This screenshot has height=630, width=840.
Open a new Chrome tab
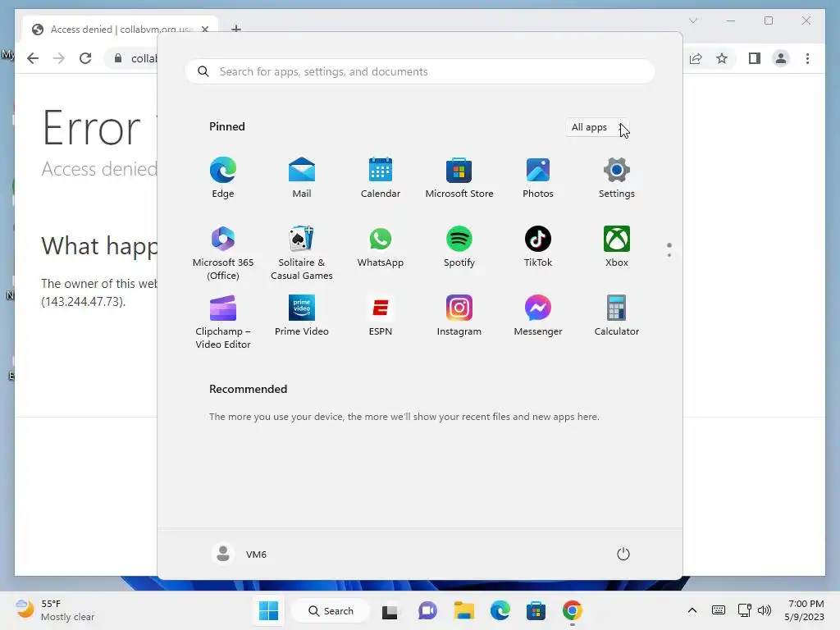click(235, 29)
